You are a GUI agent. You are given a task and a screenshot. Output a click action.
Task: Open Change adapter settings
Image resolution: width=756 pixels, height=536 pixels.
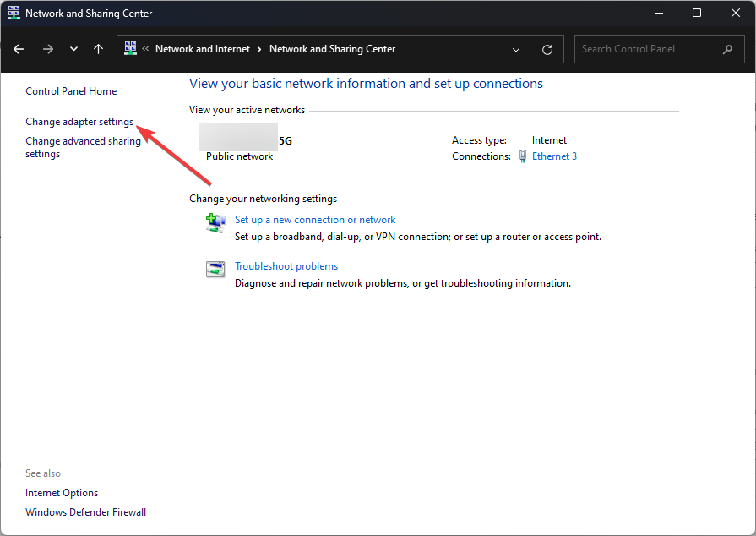point(79,122)
